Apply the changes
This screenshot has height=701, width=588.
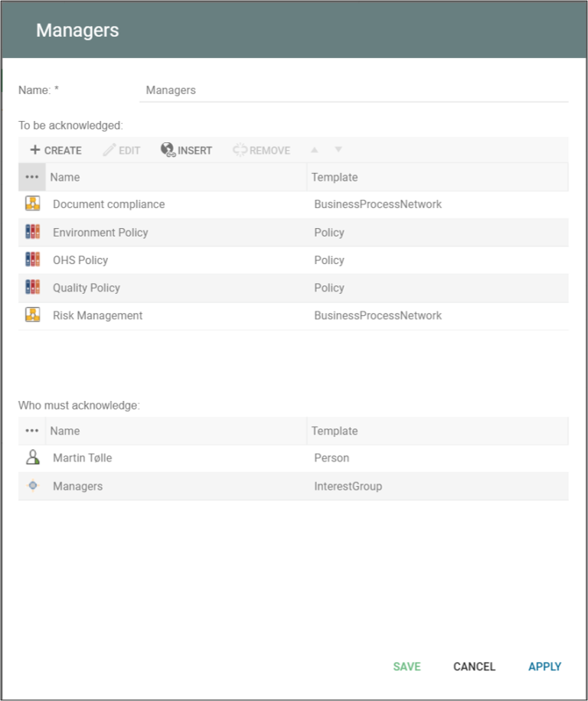point(544,667)
